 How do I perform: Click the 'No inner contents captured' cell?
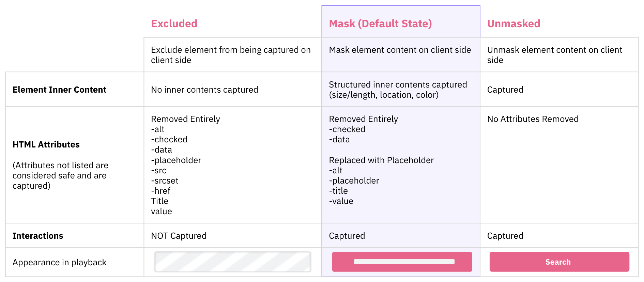click(204, 90)
